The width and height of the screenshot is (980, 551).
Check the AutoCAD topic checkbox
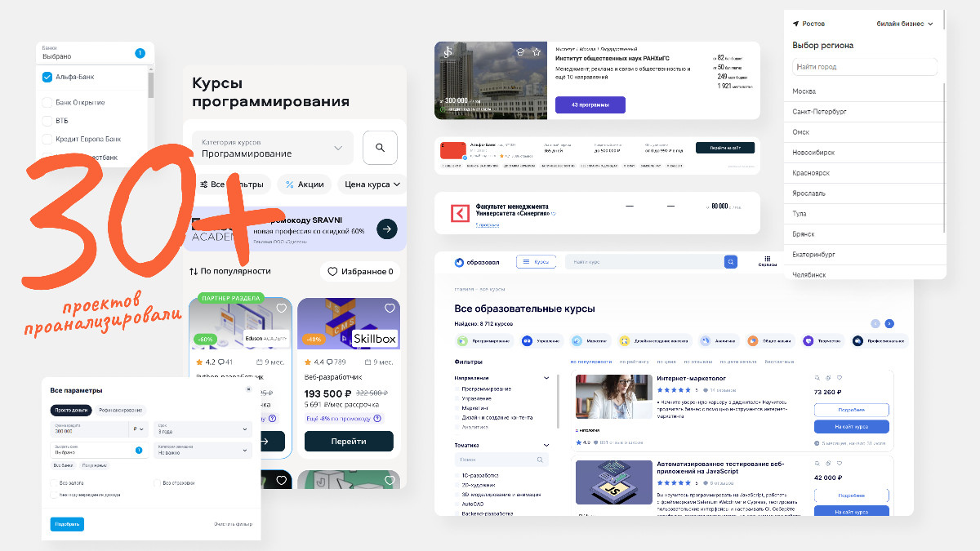pyautogui.click(x=457, y=504)
